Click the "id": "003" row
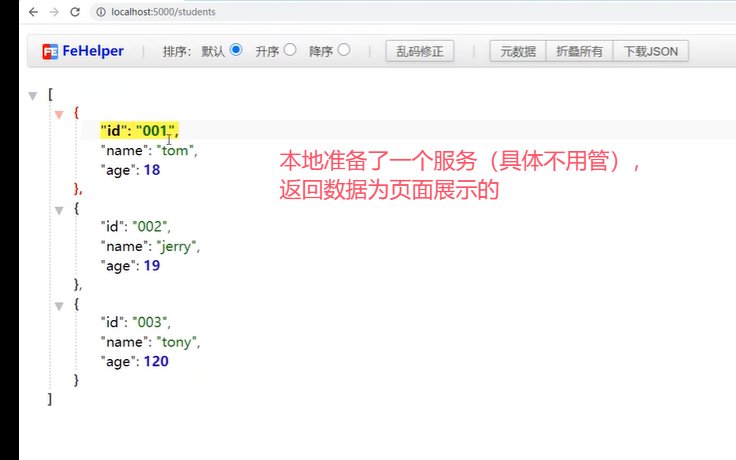 136,322
